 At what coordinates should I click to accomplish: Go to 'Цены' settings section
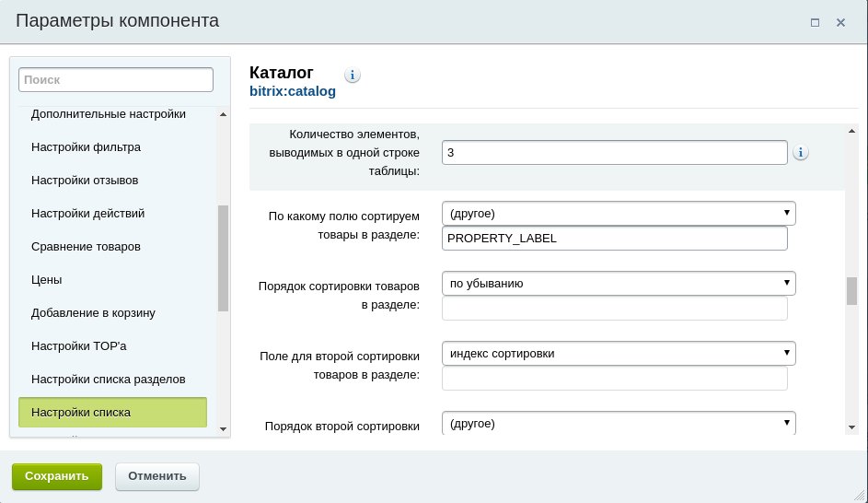point(47,280)
